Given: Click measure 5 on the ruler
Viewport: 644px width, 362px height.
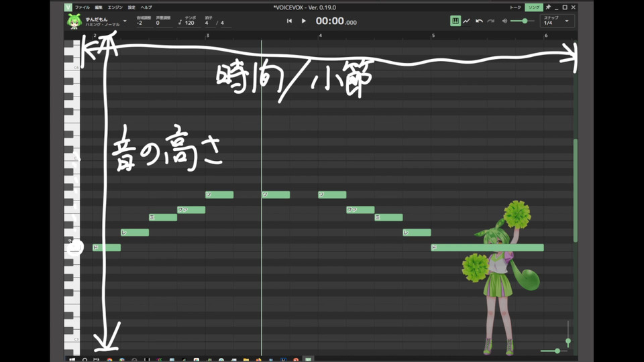Looking at the screenshot, I should [x=433, y=36].
